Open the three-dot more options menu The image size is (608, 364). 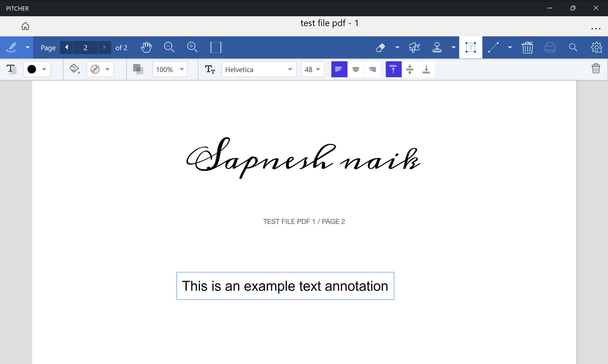(596, 29)
